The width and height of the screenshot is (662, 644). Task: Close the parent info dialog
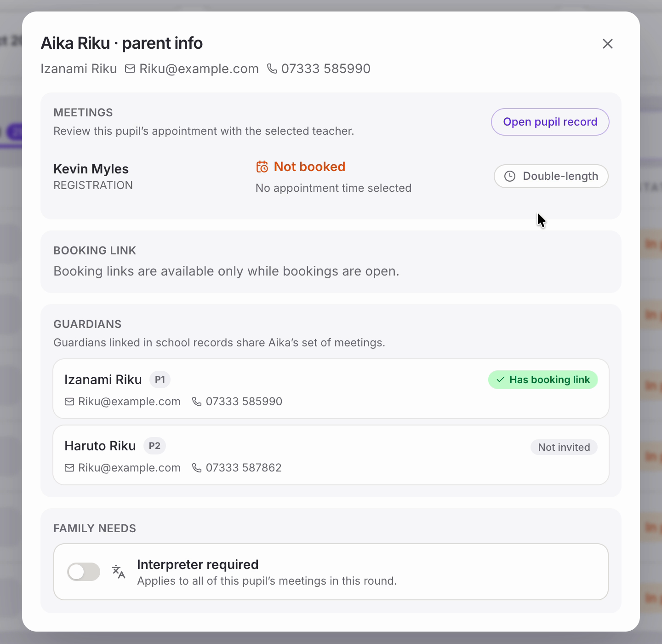coord(608,44)
